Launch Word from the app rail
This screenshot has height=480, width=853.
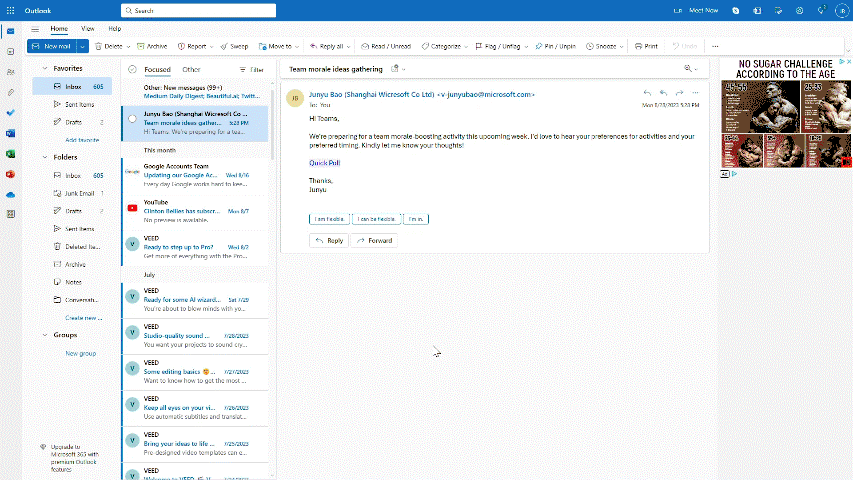coord(10,133)
